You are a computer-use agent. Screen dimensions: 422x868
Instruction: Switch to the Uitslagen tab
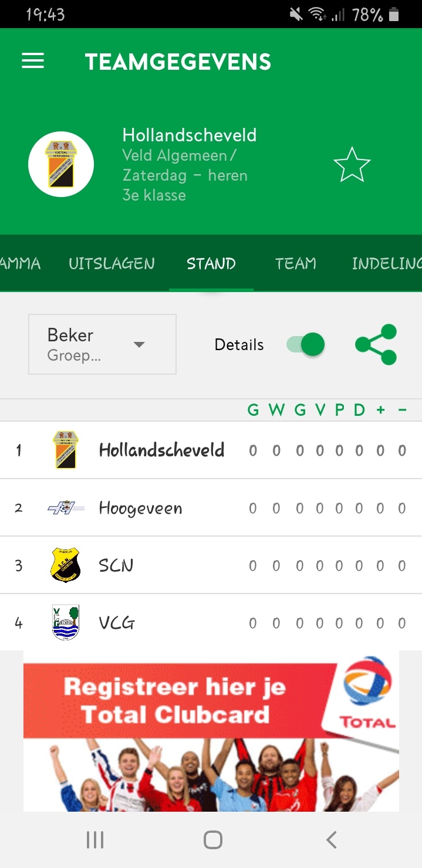click(x=112, y=263)
